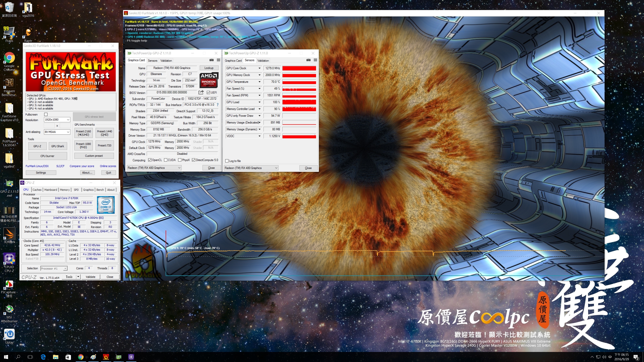Open the Raptr desktop shortcut
This screenshot has width=644, height=362.
[x=28, y=34]
